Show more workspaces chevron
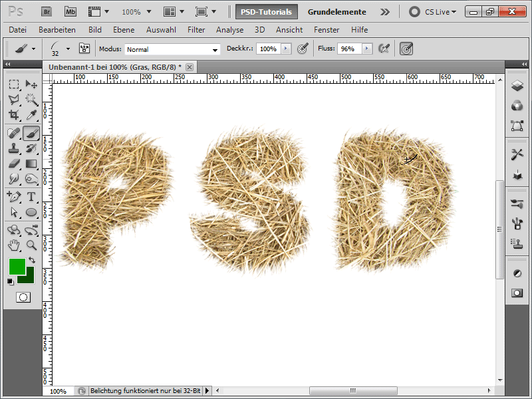The height and width of the screenshot is (399, 532). pos(385,12)
